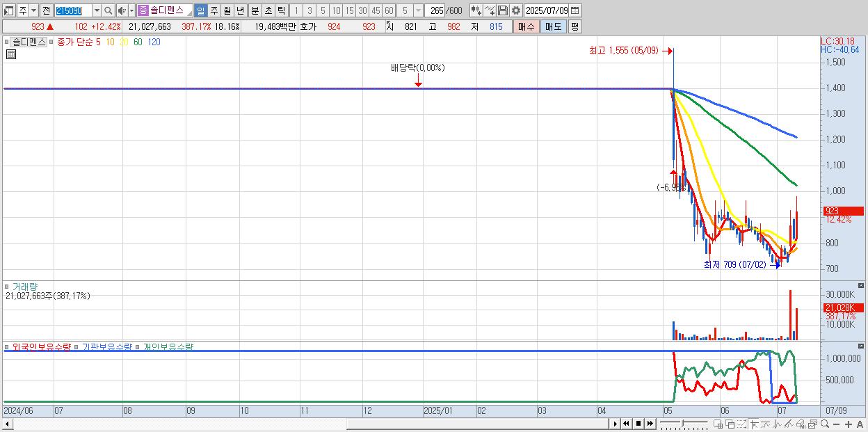Play the chart replay

coord(616,424)
